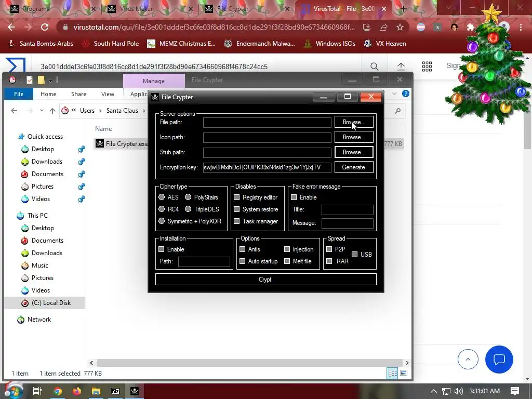Check the .RAR spread option
This screenshot has height=399, width=532.
click(329, 261)
